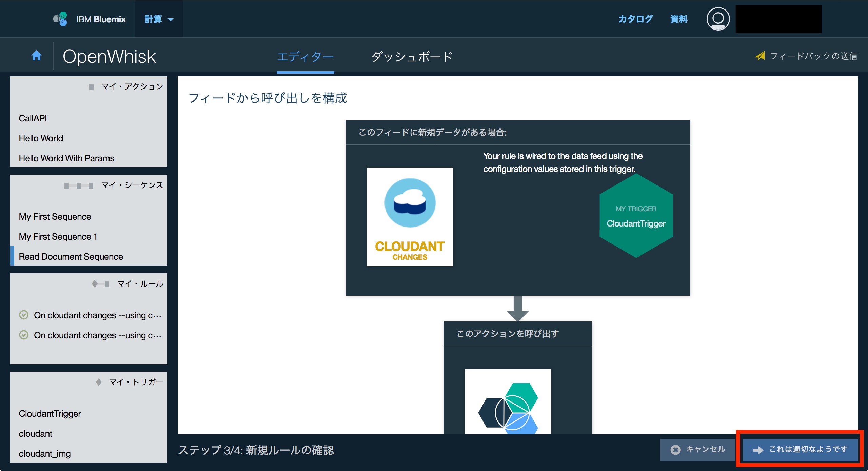Screen dimensions: 868x471
Task: Click the マイ・ルール header
Action: coord(140,284)
